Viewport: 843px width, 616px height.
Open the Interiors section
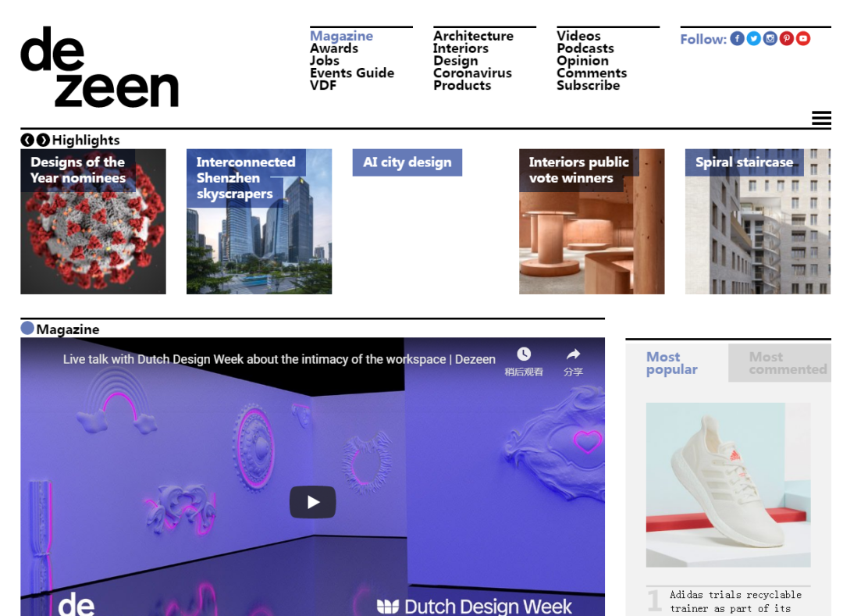(x=461, y=48)
